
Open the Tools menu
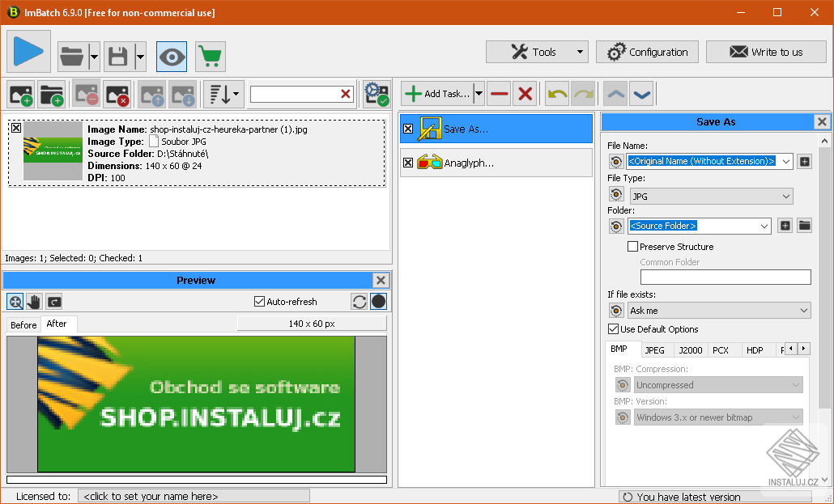click(x=537, y=52)
